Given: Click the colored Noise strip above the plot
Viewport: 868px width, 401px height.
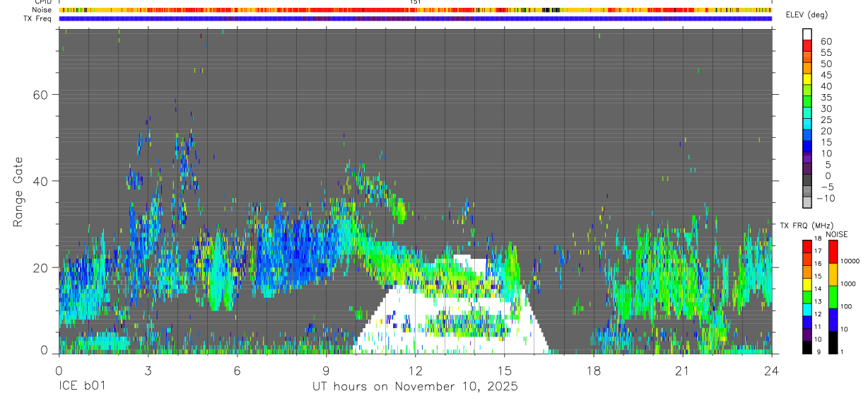Looking at the screenshot, I should point(416,11).
